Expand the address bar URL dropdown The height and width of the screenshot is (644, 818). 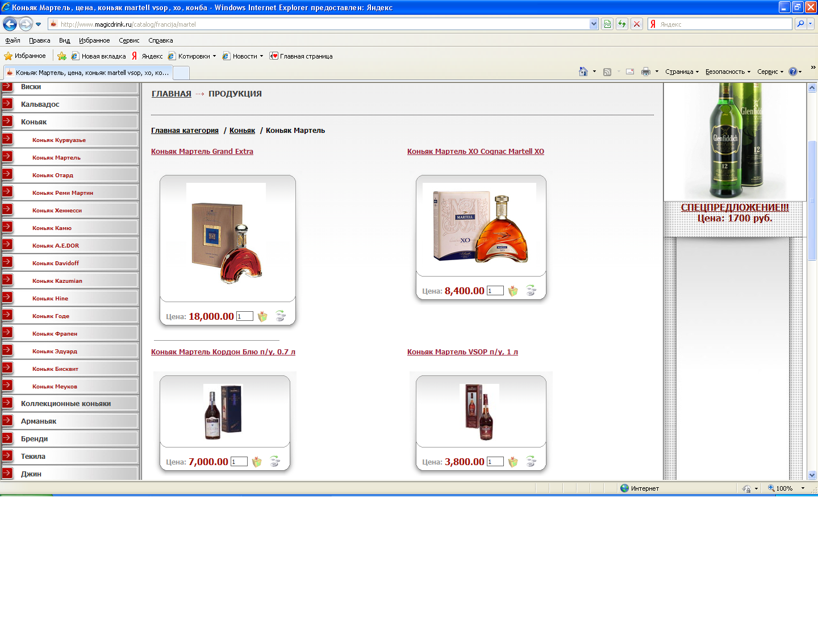[594, 24]
